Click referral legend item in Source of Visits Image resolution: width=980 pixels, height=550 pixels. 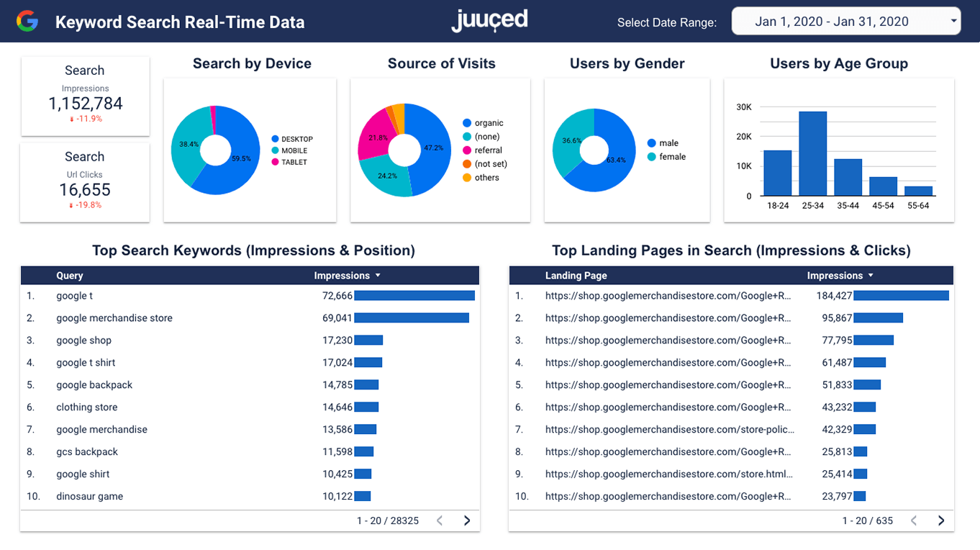(482, 150)
